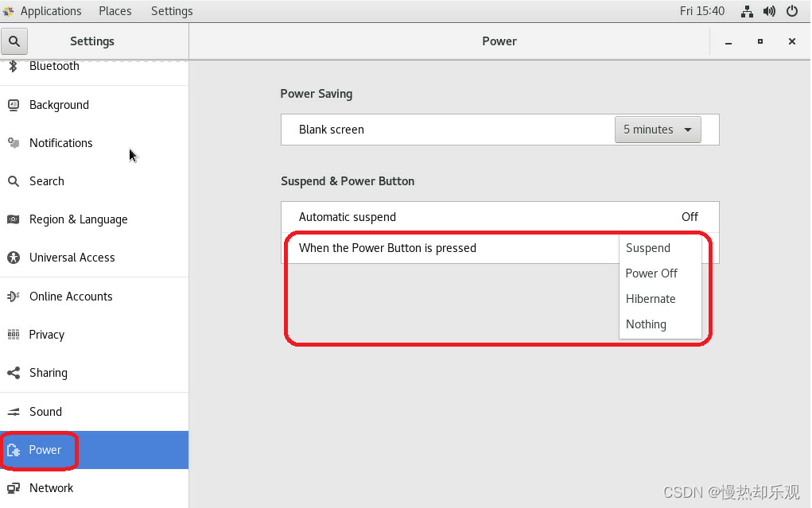
Task: Click the Background panel icon
Action: point(14,104)
